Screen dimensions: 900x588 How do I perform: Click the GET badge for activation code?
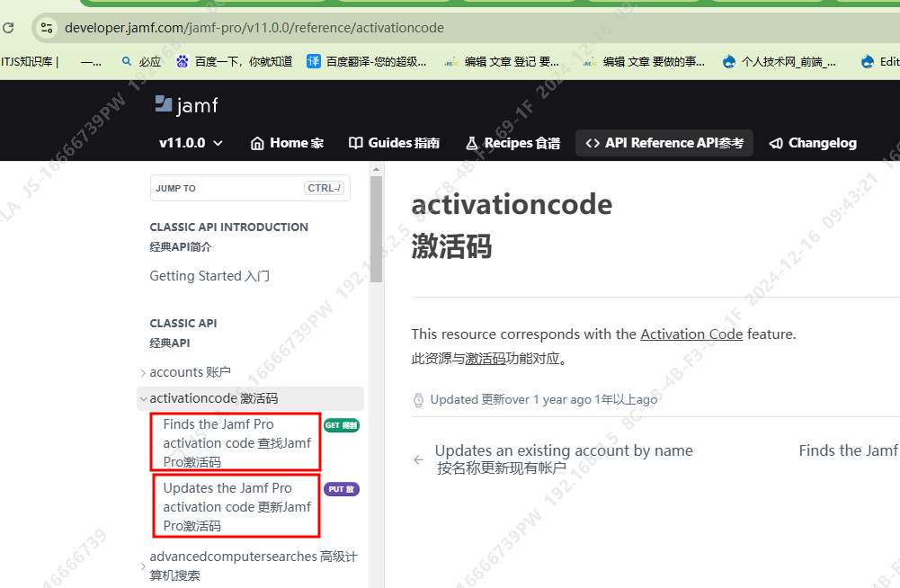[x=342, y=425]
